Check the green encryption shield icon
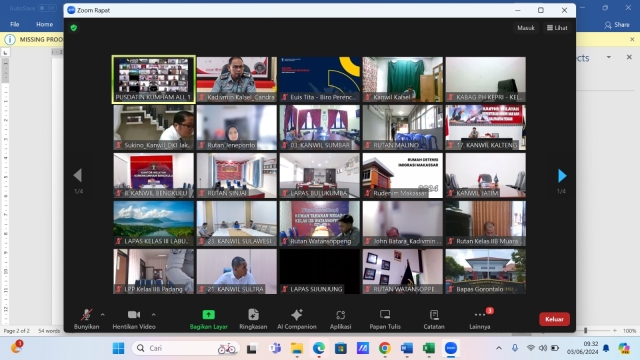 coord(74,28)
